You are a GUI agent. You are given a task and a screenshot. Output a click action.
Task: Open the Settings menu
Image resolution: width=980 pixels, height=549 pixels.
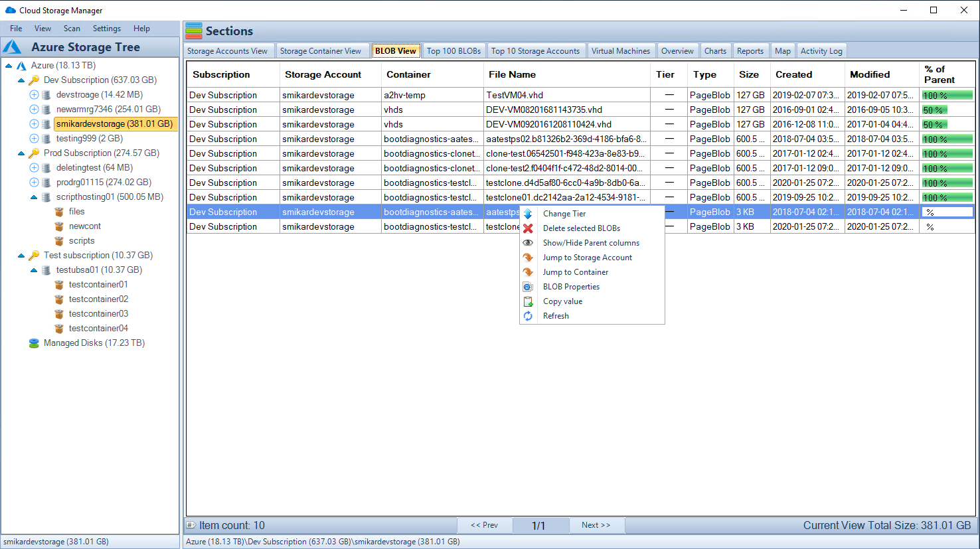[107, 29]
